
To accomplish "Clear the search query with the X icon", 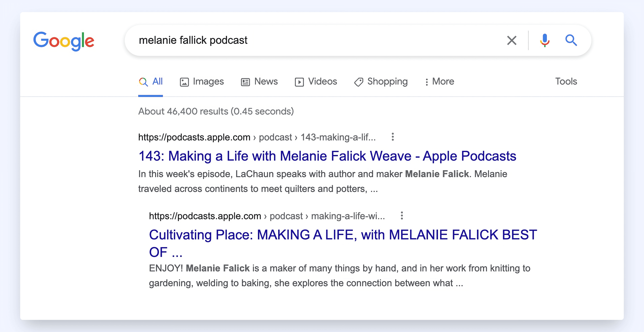I will (511, 40).
